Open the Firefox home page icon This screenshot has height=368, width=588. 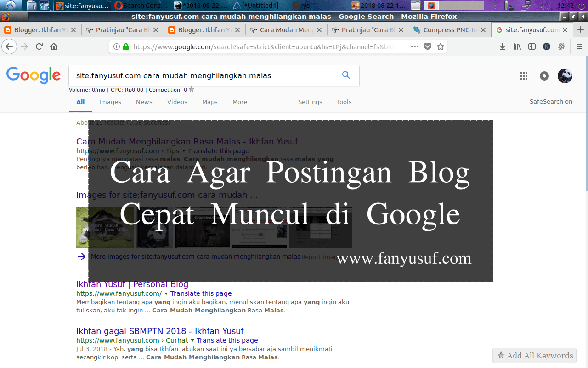point(54,46)
